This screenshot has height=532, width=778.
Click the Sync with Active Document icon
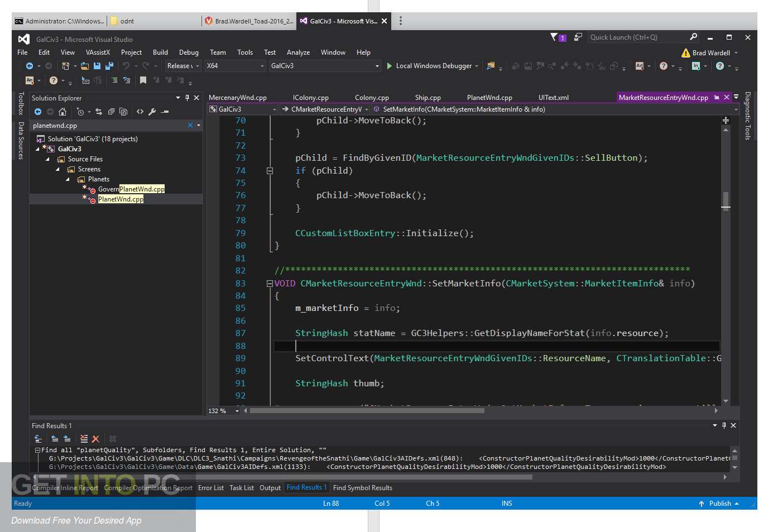coord(99,112)
